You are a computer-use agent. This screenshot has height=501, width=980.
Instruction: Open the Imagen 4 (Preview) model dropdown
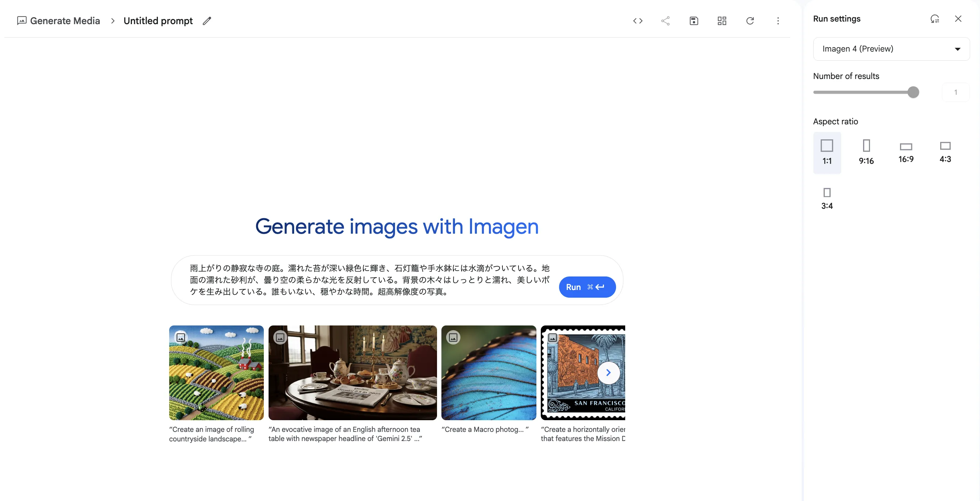tap(891, 49)
